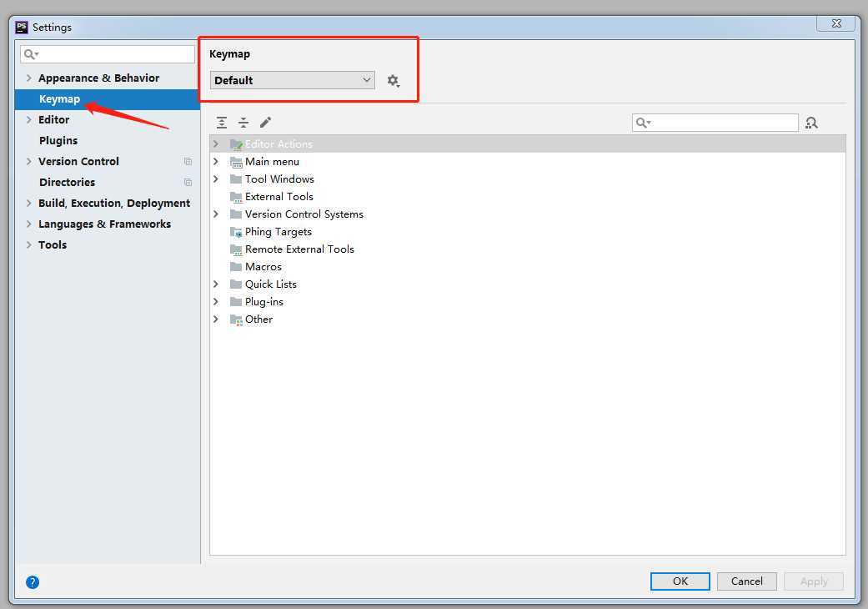The height and width of the screenshot is (609, 868).
Task: Select the Other row text
Action: click(x=258, y=320)
